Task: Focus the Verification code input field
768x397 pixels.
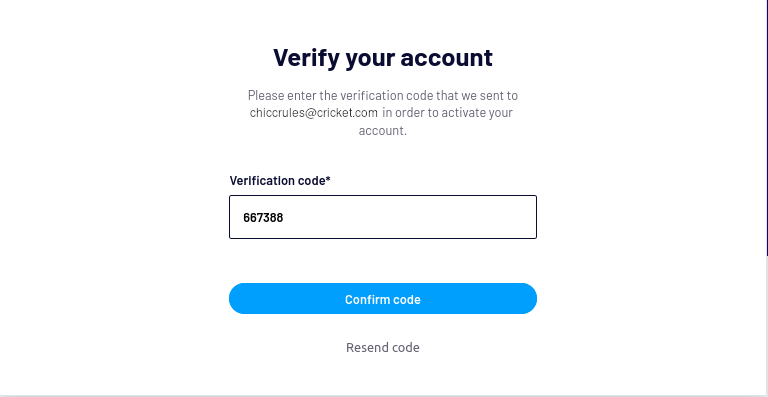Action: (383, 217)
